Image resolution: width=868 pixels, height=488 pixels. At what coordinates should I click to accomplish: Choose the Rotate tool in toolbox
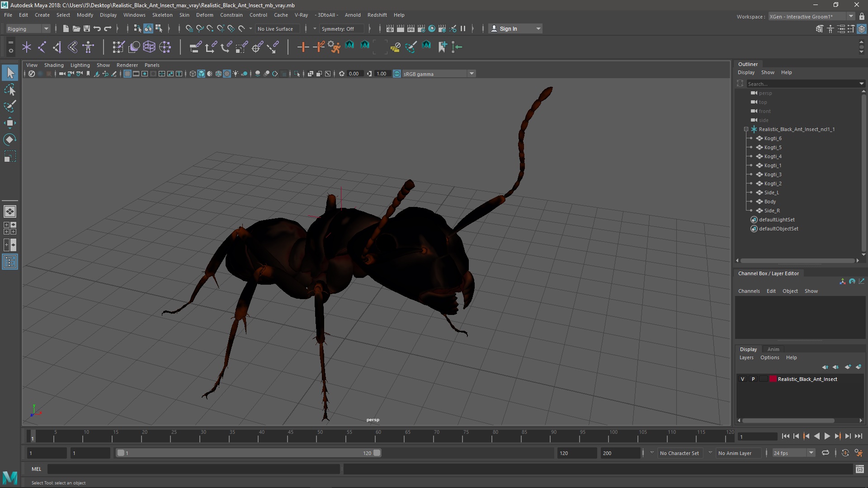pyautogui.click(x=10, y=140)
